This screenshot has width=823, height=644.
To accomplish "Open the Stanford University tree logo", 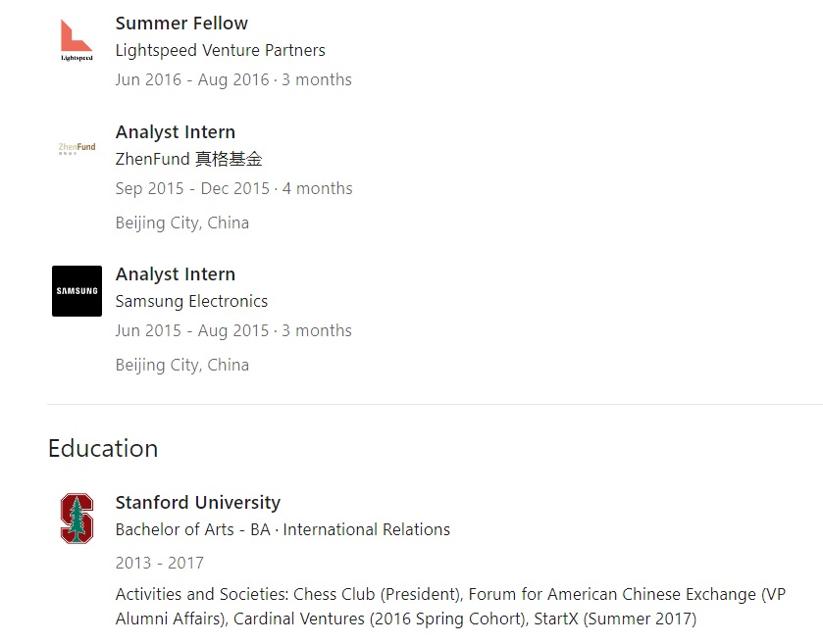I will [77, 519].
